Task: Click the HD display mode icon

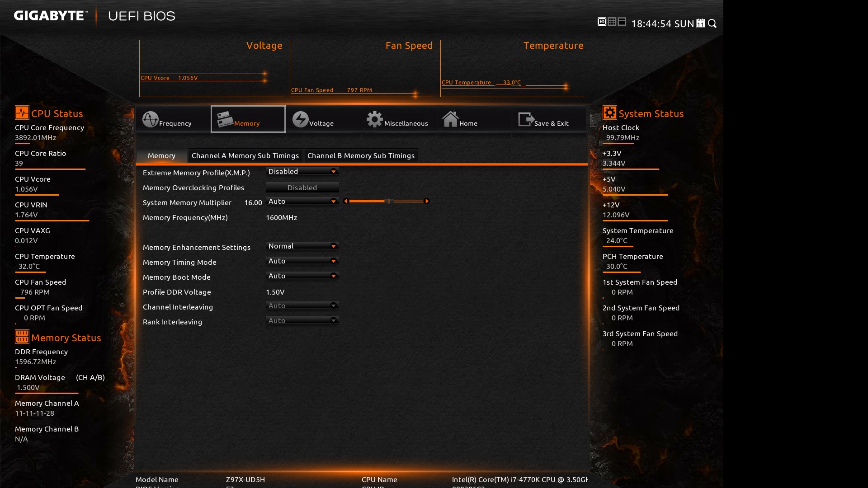Action: pyautogui.click(x=602, y=22)
